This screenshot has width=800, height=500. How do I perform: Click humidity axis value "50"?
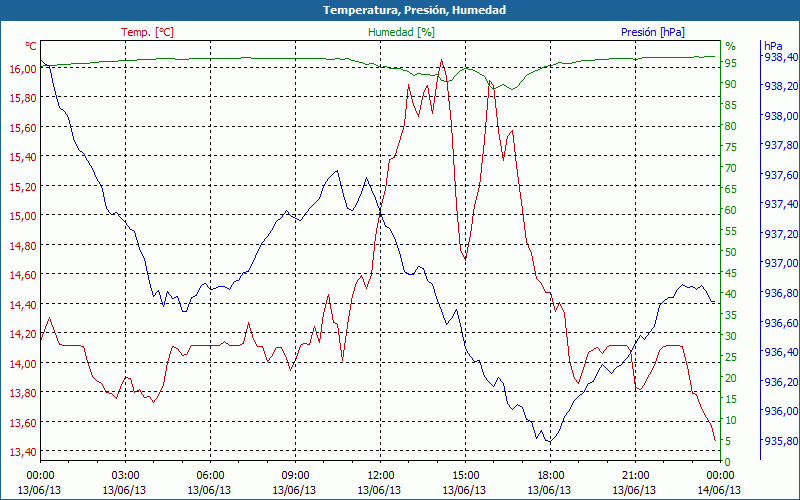(x=731, y=252)
